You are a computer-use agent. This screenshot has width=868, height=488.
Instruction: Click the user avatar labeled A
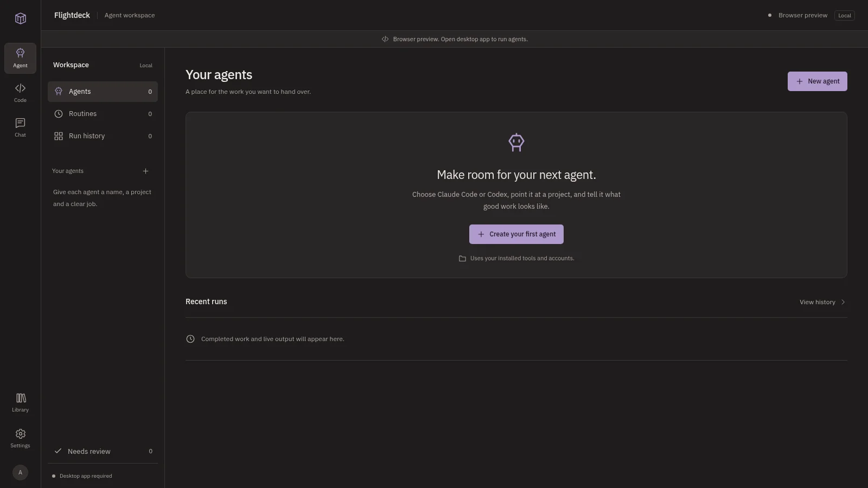pyautogui.click(x=20, y=472)
